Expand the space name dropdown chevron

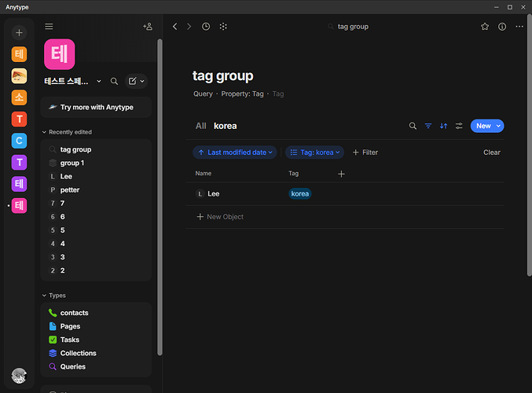coord(99,81)
